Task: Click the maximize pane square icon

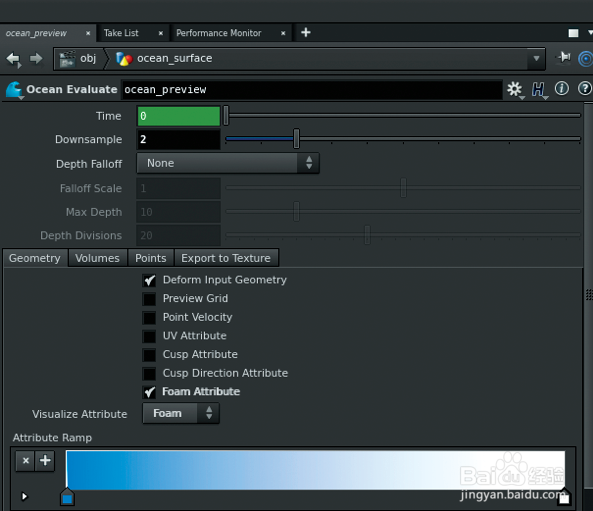Action: (573, 33)
